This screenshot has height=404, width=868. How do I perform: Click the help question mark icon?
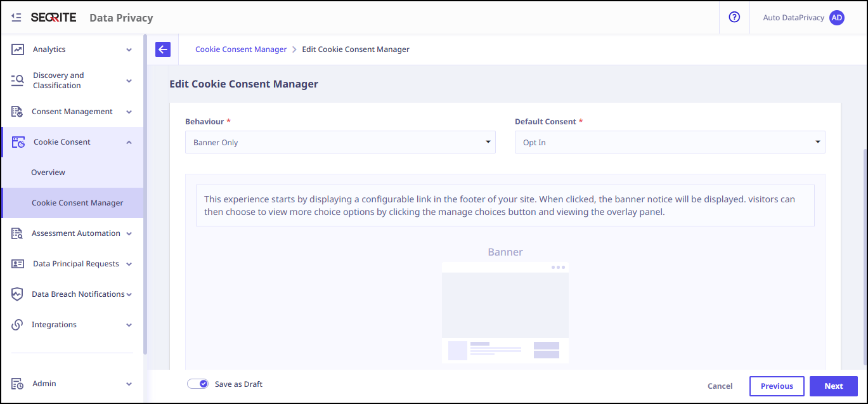(734, 18)
